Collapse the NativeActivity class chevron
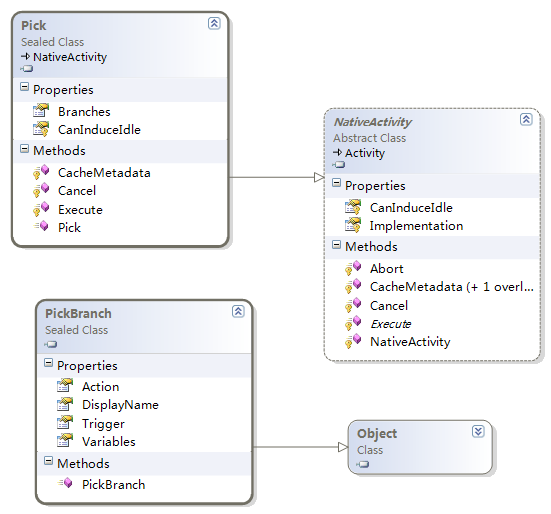551x514 pixels. [x=526, y=119]
